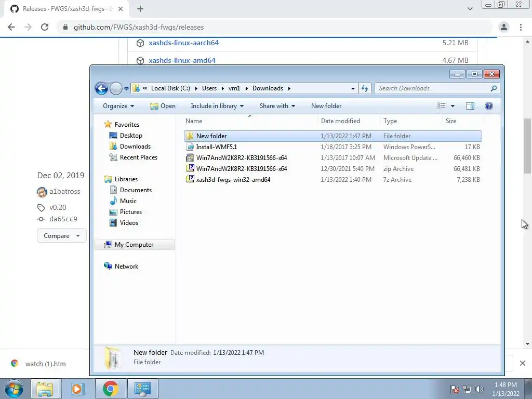This screenshot has height=399, width=532.
Task: Open Videos library
Action: 129,222
